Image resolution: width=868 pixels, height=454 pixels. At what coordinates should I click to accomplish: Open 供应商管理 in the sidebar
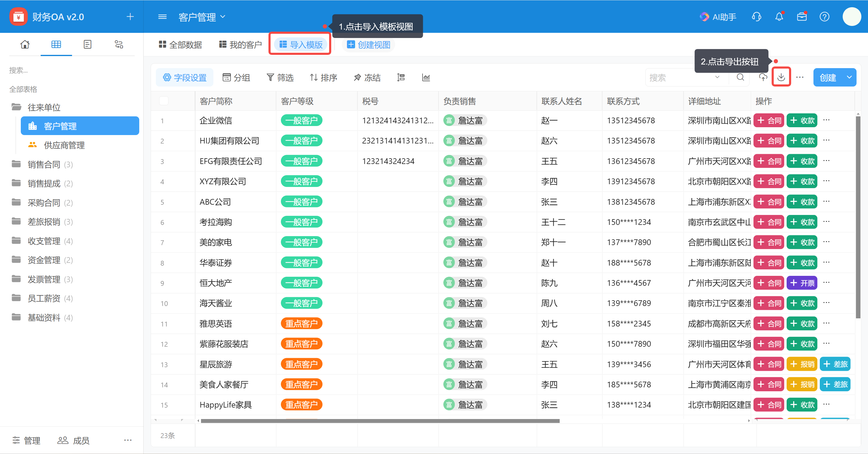pos(80,145)
